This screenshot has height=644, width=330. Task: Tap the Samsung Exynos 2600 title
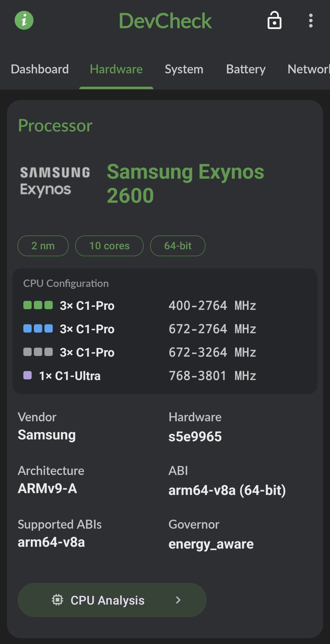pyautogui.click(x=185, y=183)
